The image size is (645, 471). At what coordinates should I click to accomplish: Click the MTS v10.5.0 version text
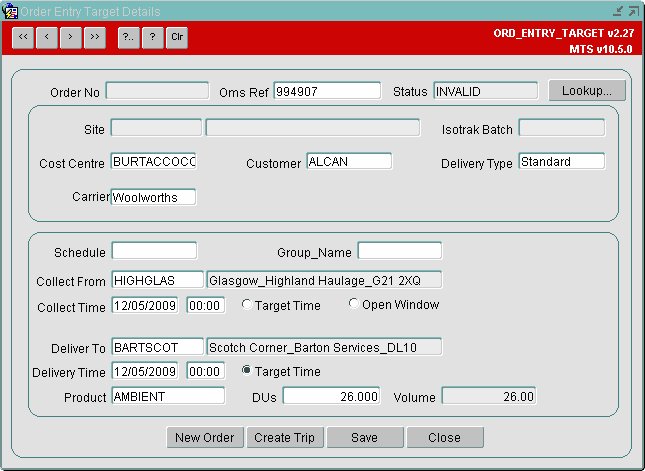601,49
